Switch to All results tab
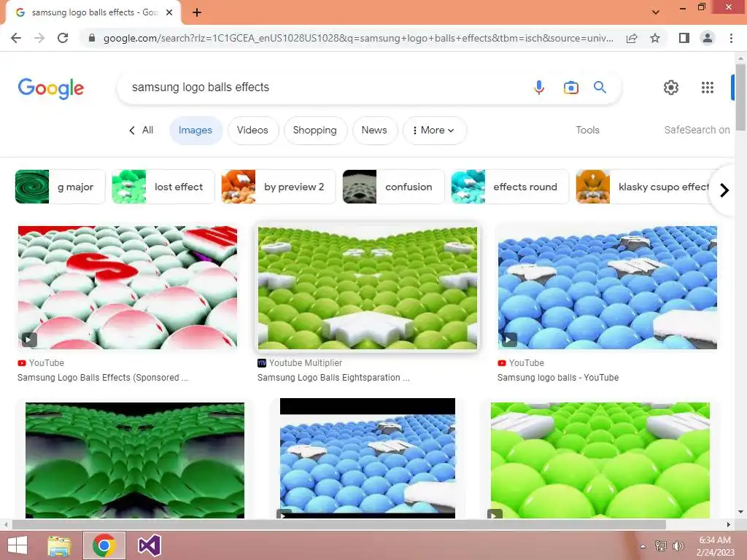 pyautogui.click(x=141, y=131)
